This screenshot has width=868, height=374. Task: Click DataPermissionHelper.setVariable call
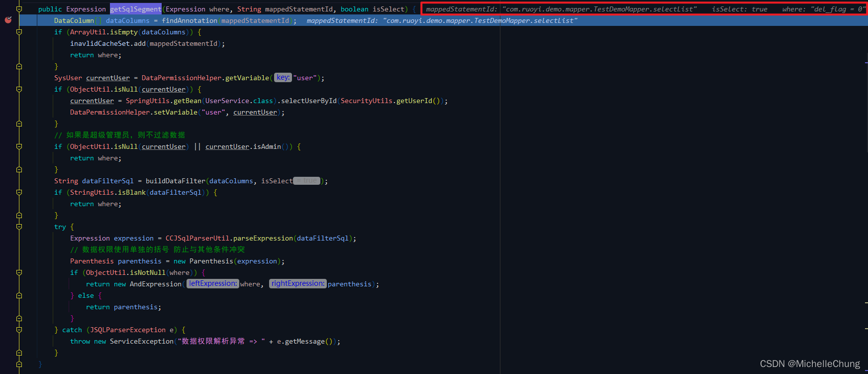pyautogui.click(x=134, y=112)
